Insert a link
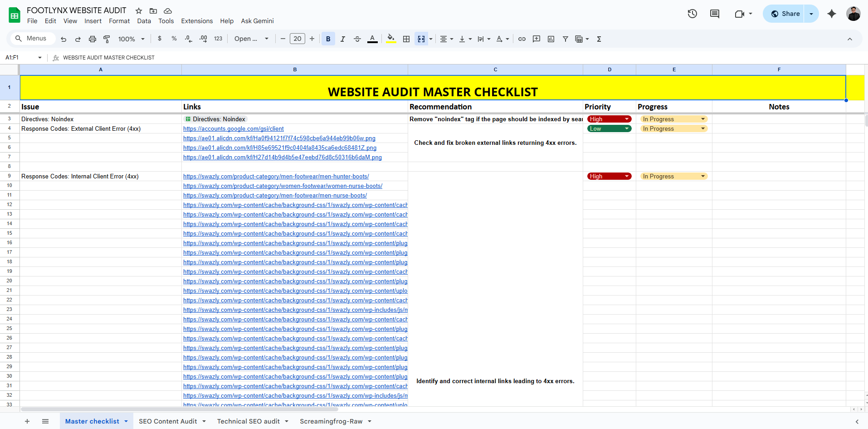Image resolution: width=868 pixels, height=429 pixels. (522, 39)
